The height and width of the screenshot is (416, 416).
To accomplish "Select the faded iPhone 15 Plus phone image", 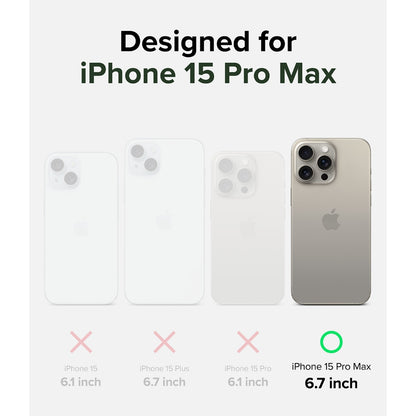I will pyautogui.click(x=164, y=222).
